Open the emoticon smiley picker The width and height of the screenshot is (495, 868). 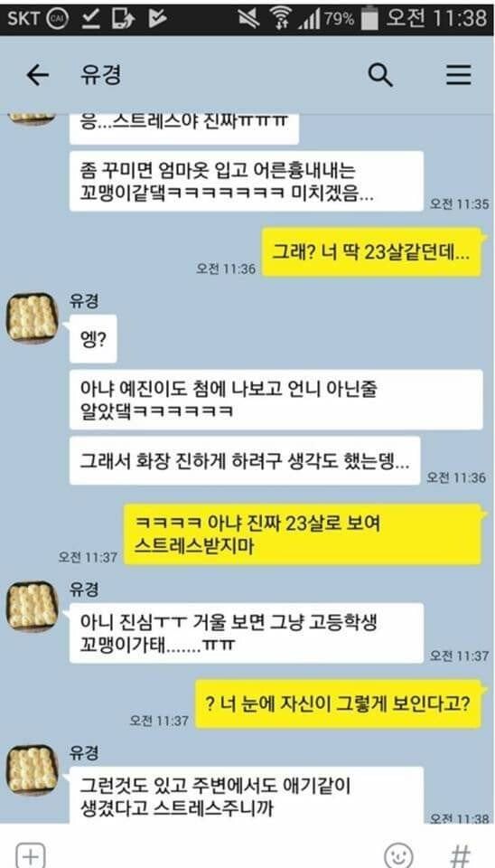coord(398,854)
